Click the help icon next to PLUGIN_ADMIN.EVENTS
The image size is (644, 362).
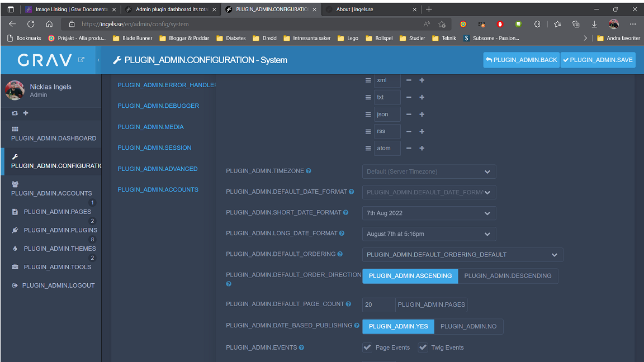(x=301, y=347)
